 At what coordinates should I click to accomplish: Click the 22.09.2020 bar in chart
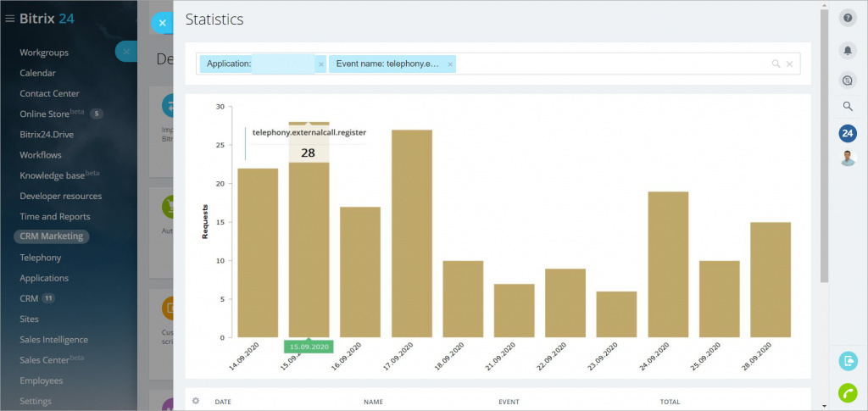(x=565, y=303)
